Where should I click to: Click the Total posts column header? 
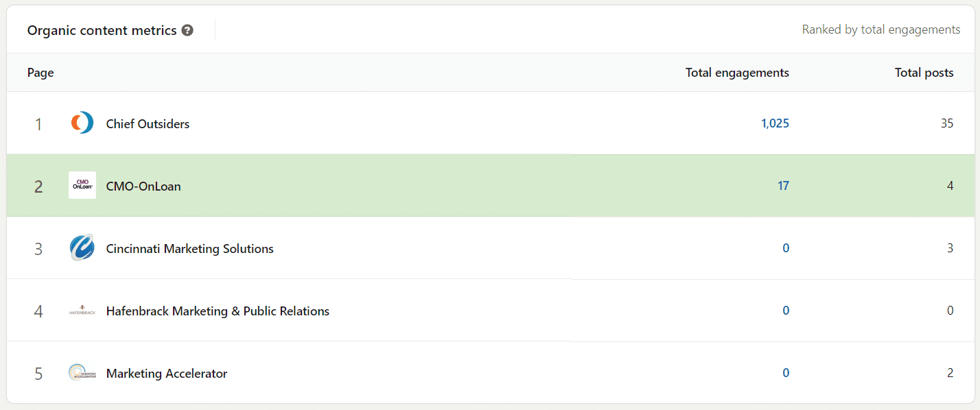click(x=924, y=73)
